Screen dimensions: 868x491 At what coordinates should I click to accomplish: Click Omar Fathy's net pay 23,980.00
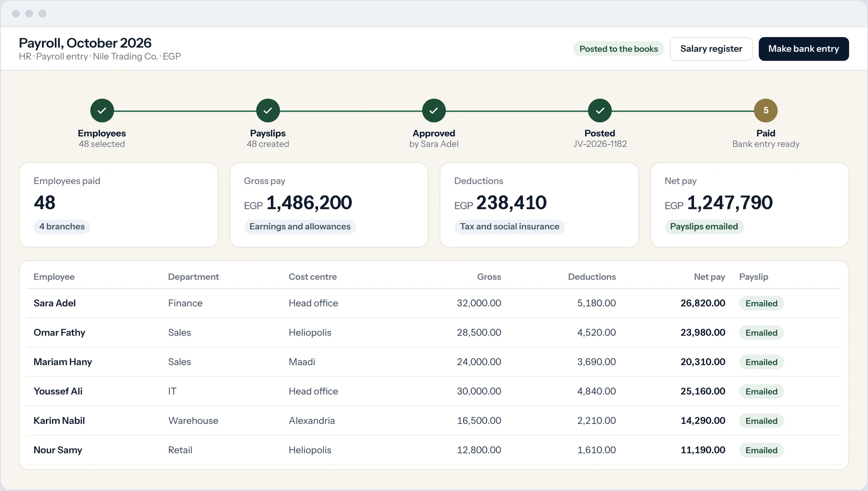click(703, 333)
